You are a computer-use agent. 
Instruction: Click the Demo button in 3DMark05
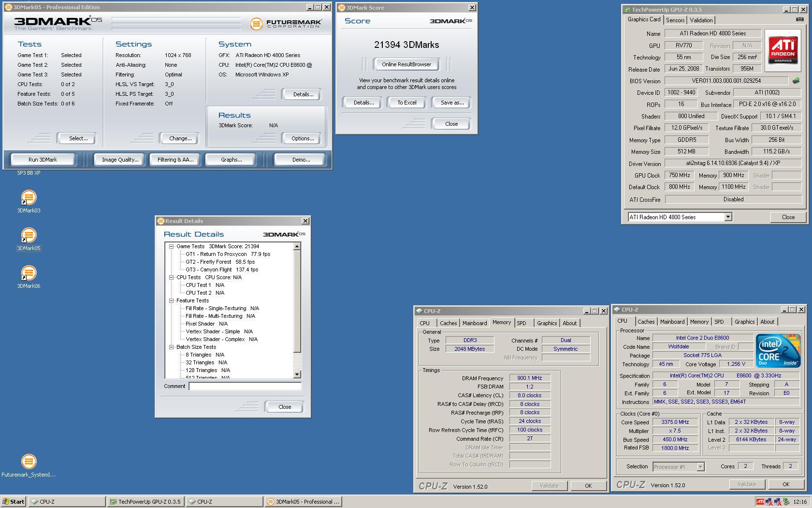pos(301,160)
